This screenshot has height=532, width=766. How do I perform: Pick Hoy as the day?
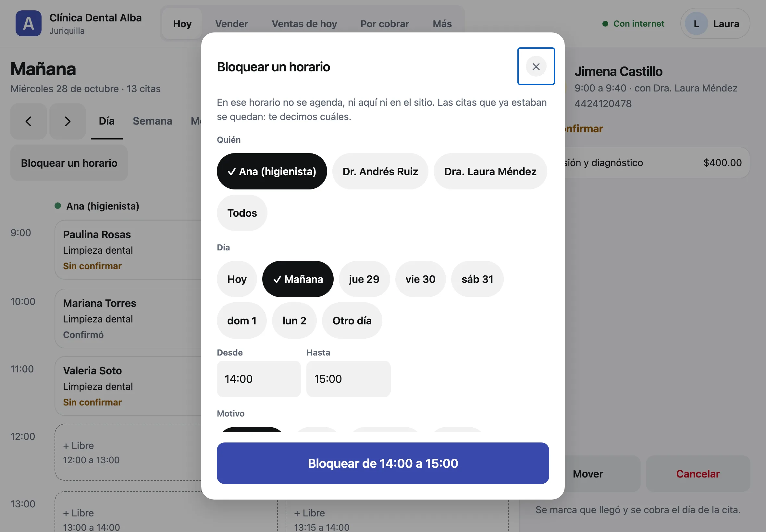click(x=236, y=279)
